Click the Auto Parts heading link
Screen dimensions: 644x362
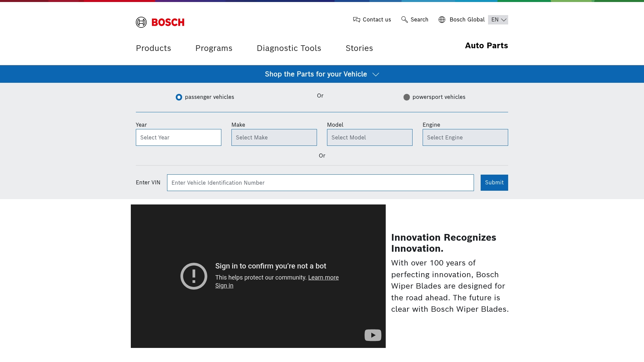(x=486, y=46)
